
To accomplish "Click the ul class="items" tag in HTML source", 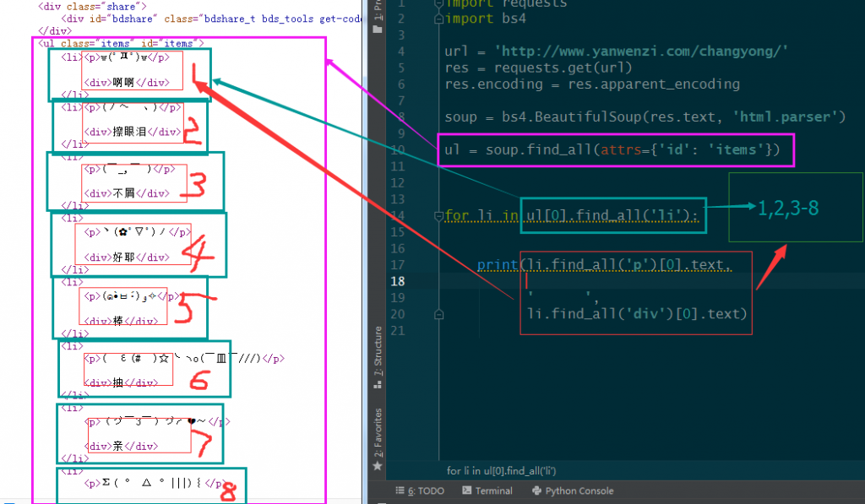I will click(120, 42).
